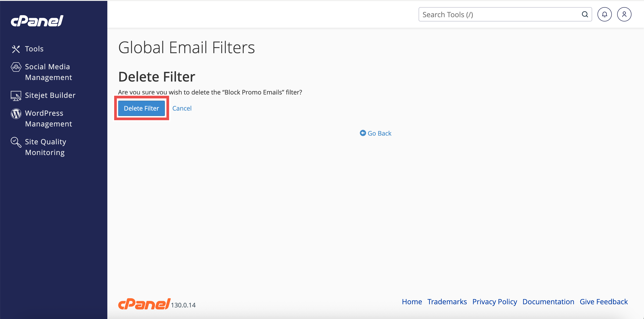Click the Social Media Management icon
644x319 pixels.
tap(16, 67)
